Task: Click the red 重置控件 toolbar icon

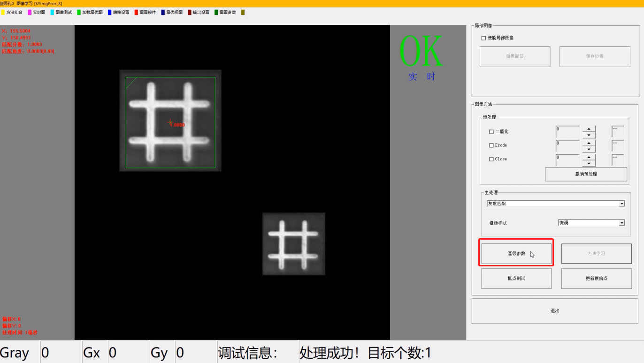Action: [x=137, y=12]
